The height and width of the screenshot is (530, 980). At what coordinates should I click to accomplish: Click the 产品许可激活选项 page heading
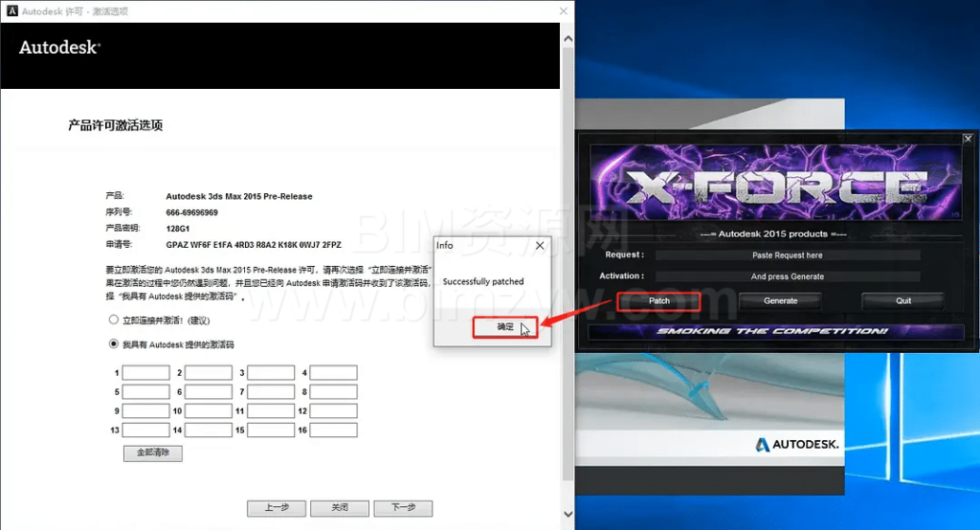tap(116, 125)
